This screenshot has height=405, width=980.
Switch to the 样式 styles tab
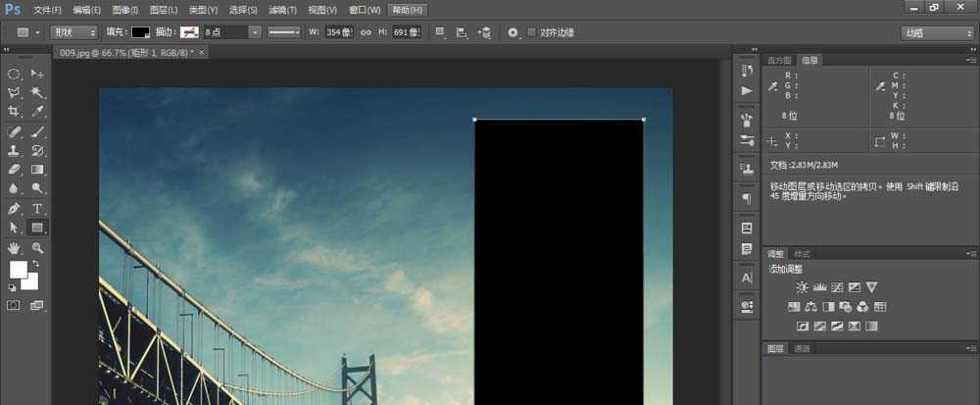click(803, 254)
